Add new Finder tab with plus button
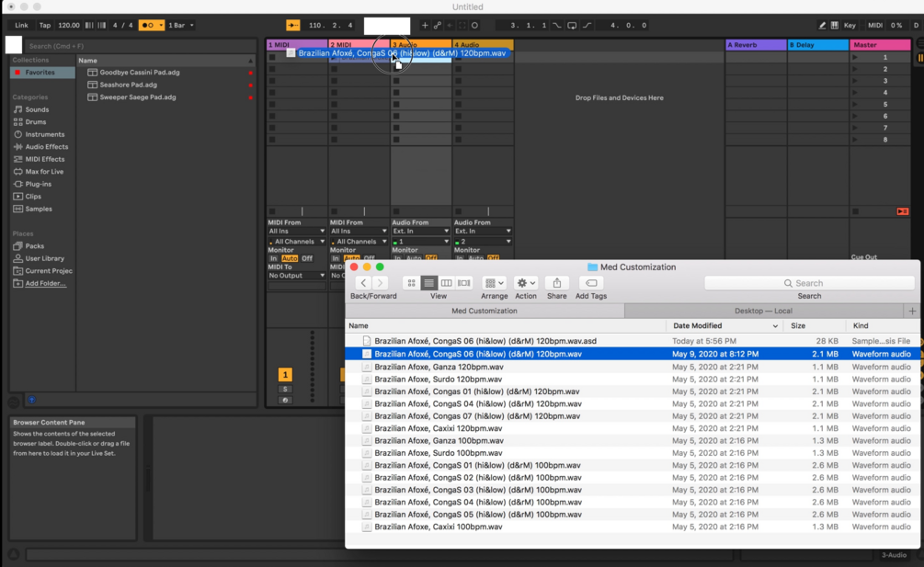The width and height of the screenshot is (924, 567). click(x=912, y=311)
